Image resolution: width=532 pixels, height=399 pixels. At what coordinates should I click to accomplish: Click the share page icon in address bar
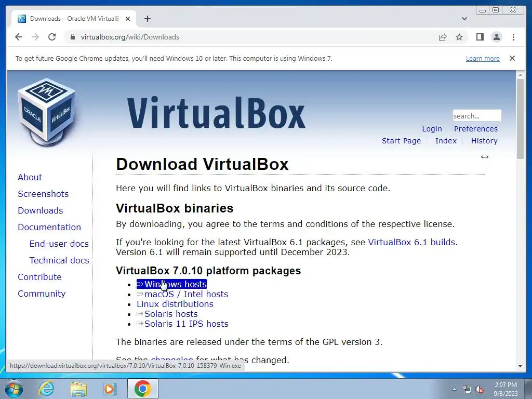pyautogui.click(x=443, y=37)
